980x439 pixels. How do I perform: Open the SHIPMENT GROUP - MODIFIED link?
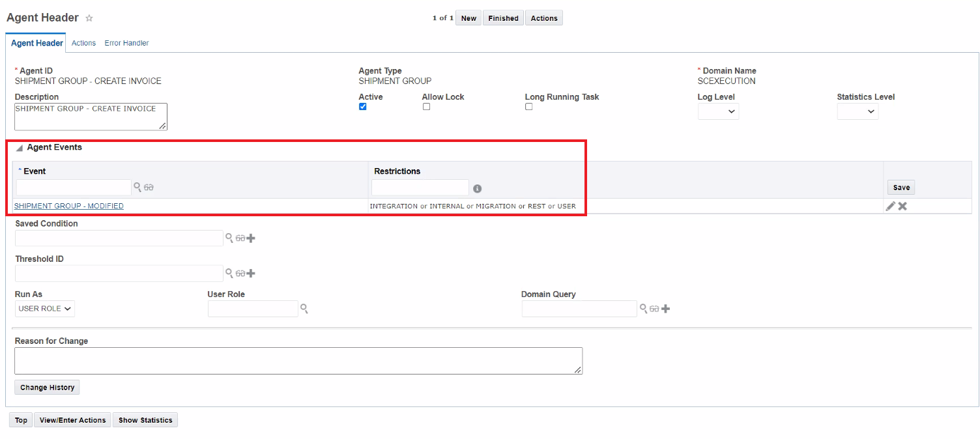69,206
